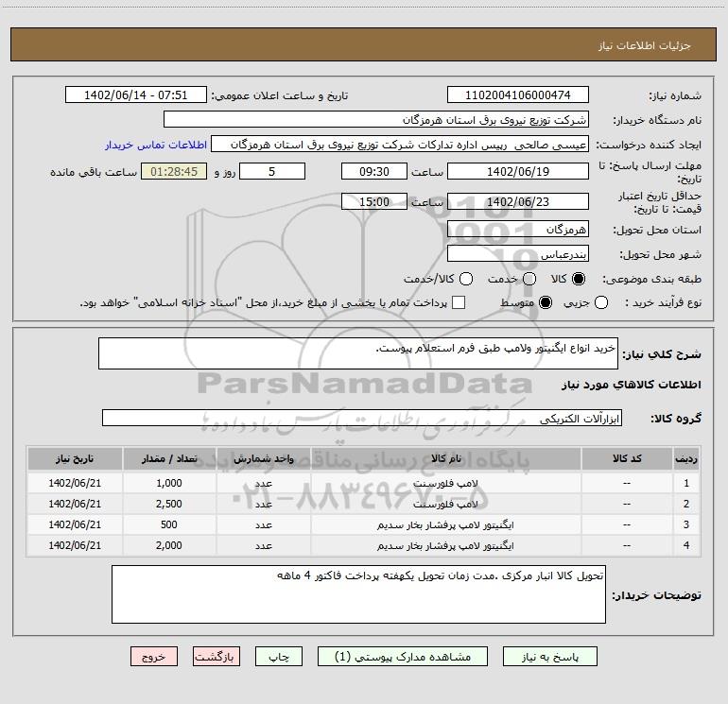Click the شماره نیاز field 1102004106000474
Viewport: 728px width, 704px height.
(x=518, y=94)
